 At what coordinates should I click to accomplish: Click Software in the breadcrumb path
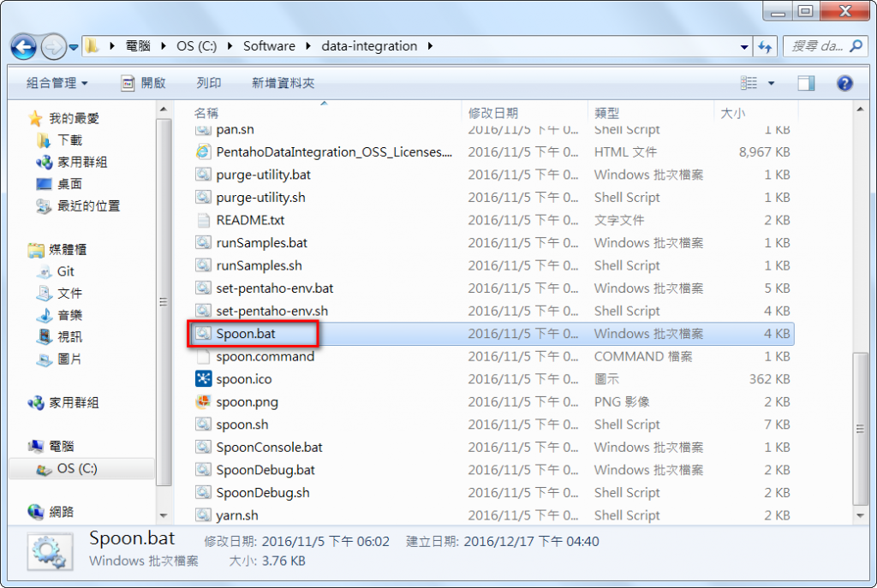(269, 46)
